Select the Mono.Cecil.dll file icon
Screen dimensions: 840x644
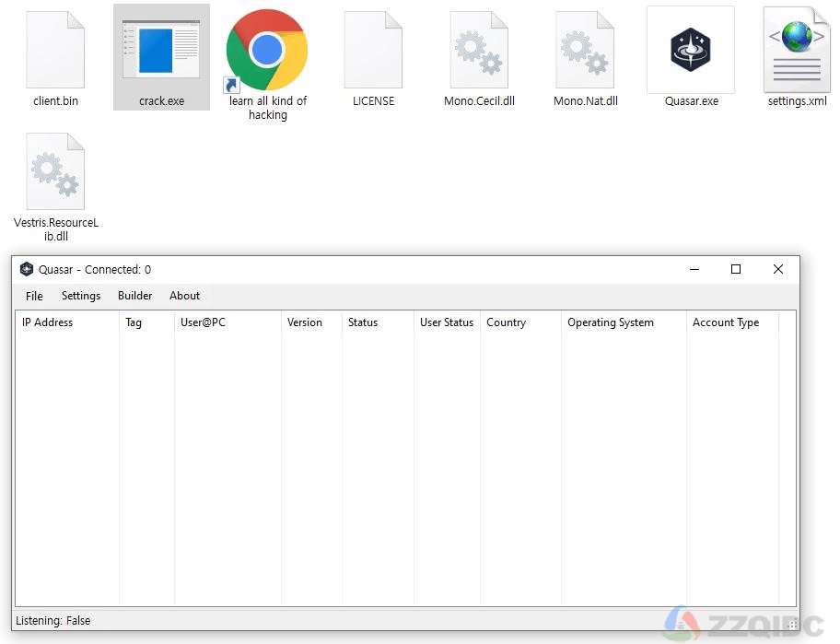[479, 50]
